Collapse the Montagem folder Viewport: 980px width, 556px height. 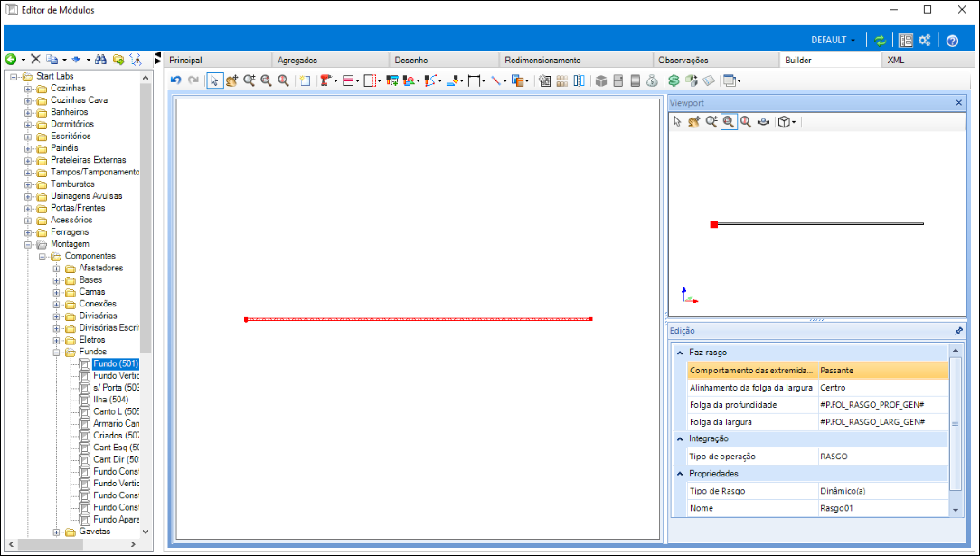tap(28, 244)
